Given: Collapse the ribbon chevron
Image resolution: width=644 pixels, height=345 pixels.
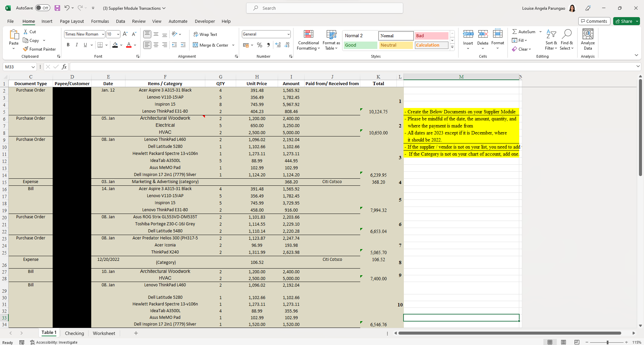Looking at the screenshot, I should 636,55.
